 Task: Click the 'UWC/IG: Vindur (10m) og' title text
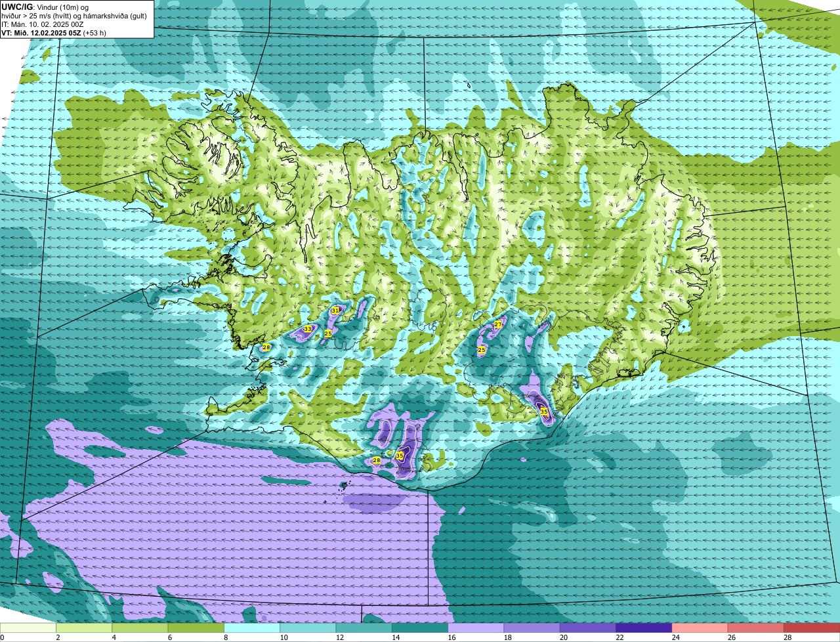[45, 7]
